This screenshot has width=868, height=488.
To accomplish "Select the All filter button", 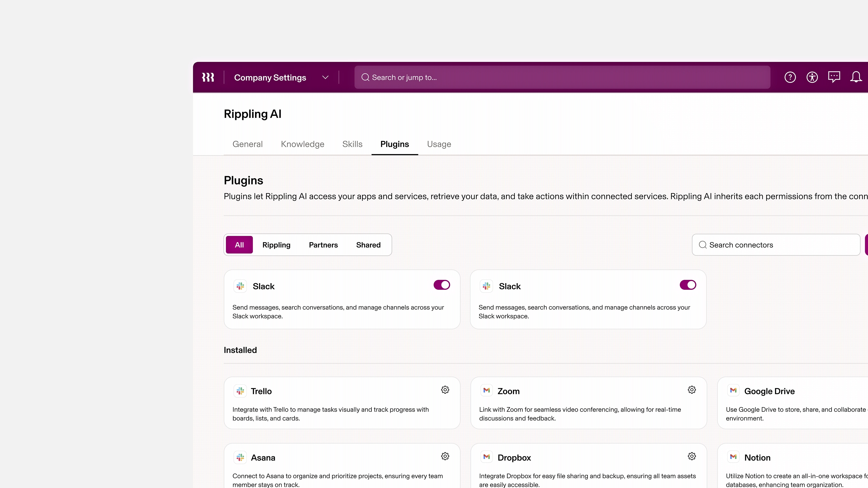I will [x=239, y=245].
